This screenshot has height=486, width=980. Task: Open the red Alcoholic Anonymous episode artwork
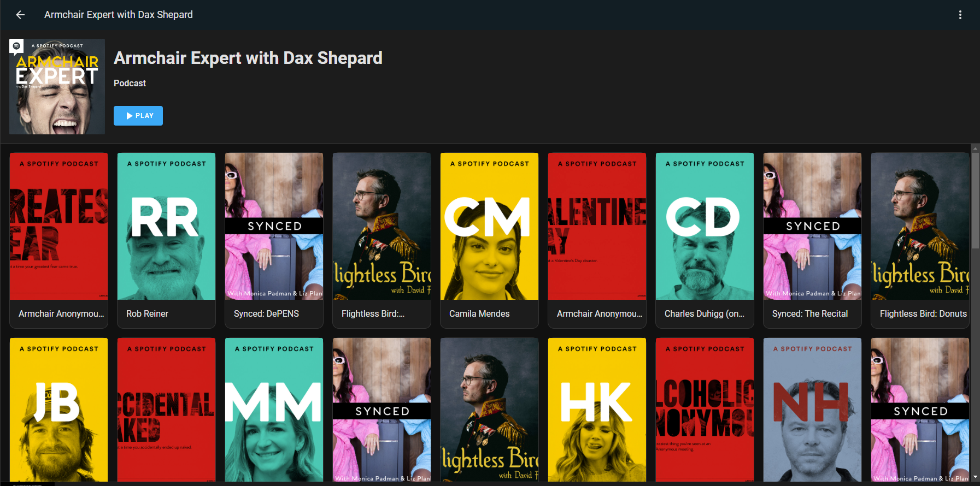pyautogui.click(x=705, y=410)
